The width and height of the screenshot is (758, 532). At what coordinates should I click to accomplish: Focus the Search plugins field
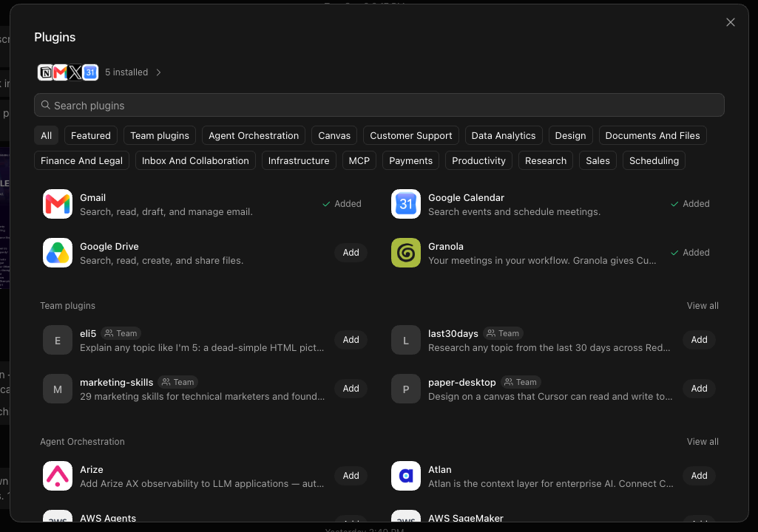(379, 105)
